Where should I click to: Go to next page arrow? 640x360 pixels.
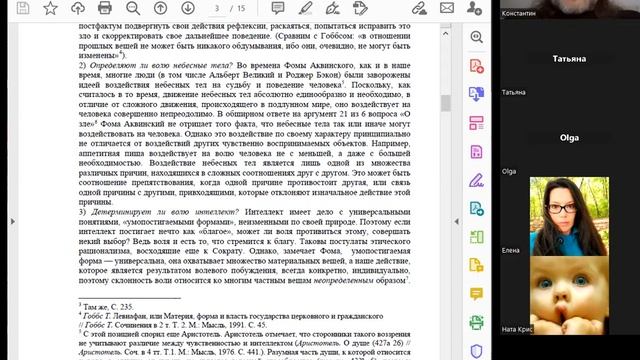[188, 8]
